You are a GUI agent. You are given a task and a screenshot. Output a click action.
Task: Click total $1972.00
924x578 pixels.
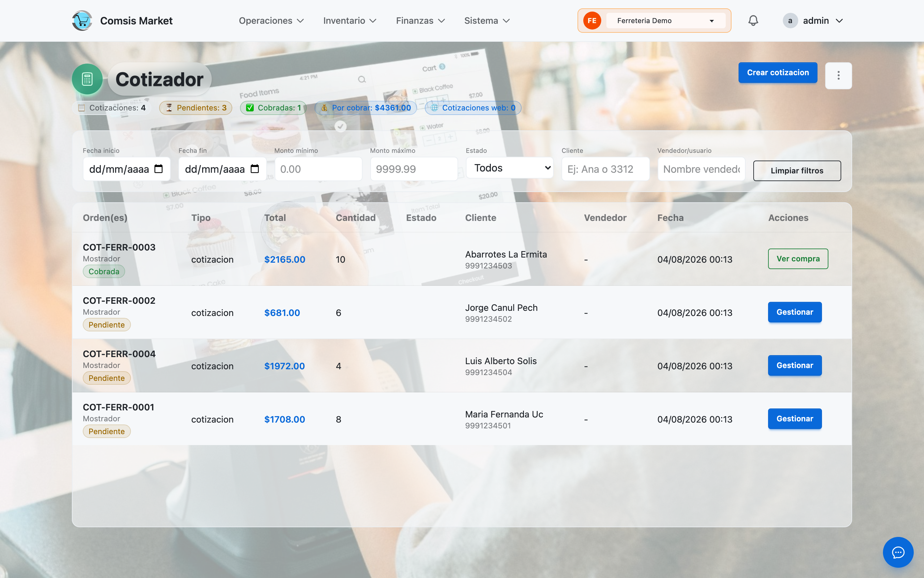(x=285, y=366)
